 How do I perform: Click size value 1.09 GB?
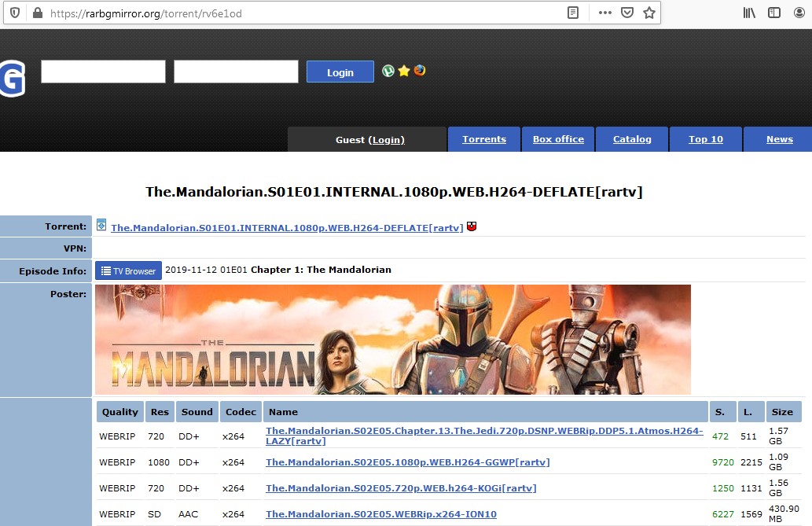coord(778,462)
